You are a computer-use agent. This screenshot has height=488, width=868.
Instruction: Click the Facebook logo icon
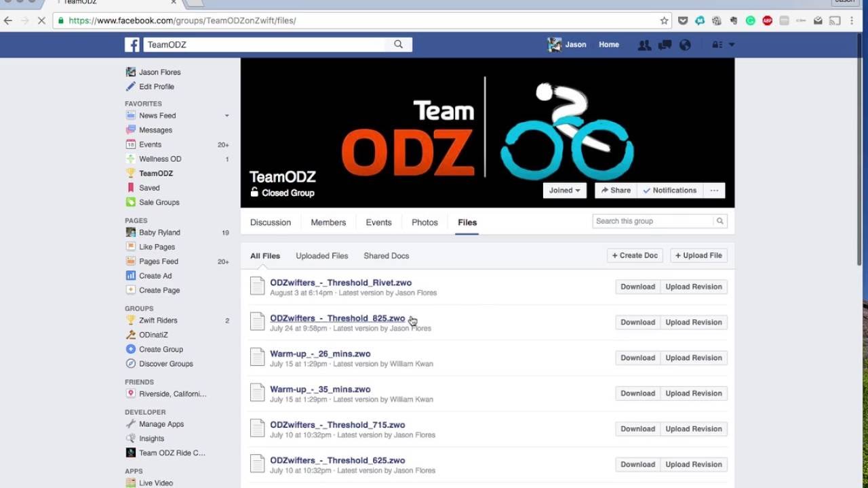[x=132, y=45]
